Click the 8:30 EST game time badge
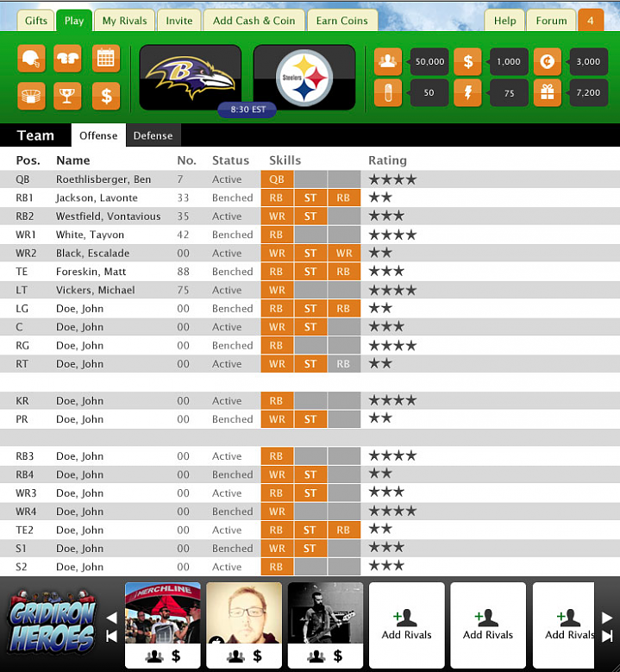 247,110
